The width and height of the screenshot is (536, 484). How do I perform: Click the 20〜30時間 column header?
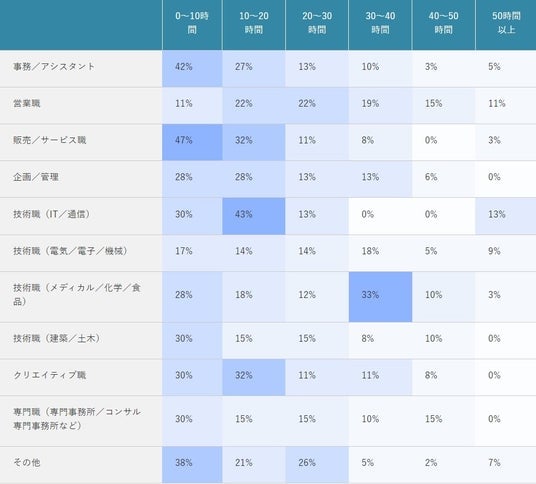click(317, 23)
